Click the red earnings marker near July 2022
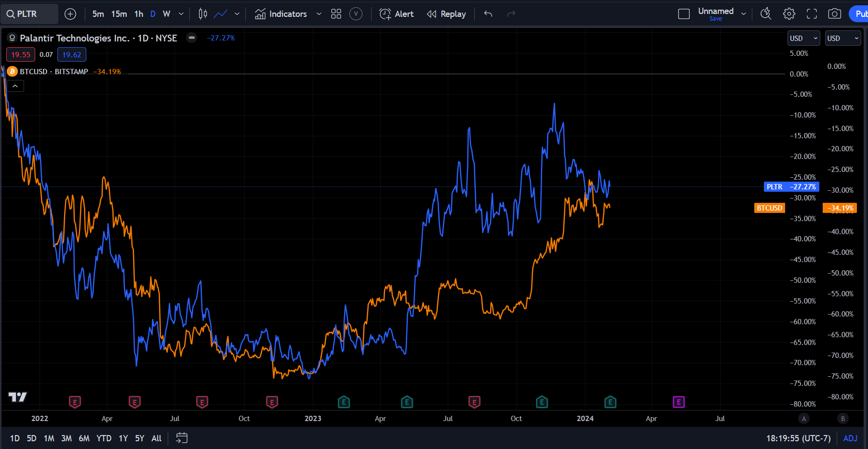 (x=202, y=402)
